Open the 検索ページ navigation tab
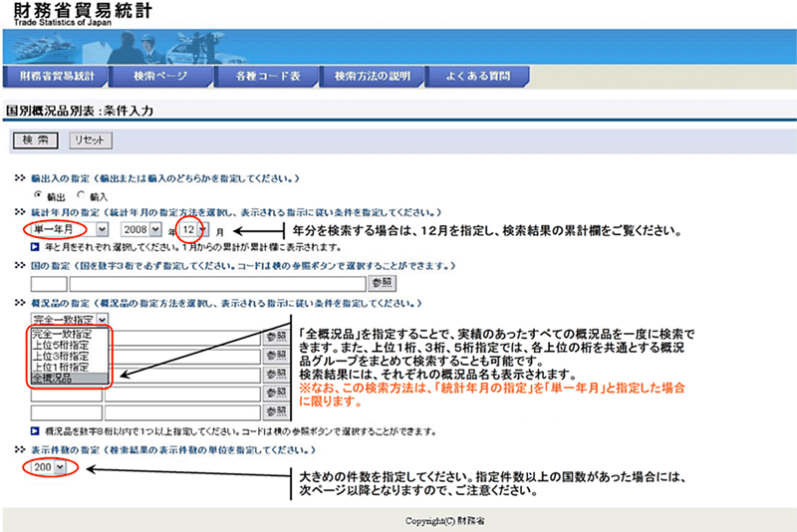Screen dimensions: 797x532 [158, 76]
